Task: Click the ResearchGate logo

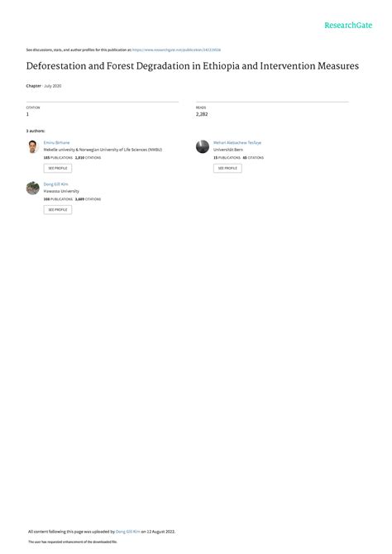Action: [348, 25]
